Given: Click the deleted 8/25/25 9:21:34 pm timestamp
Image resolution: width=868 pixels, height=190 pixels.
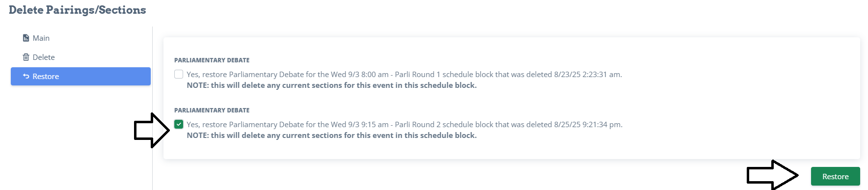Looking at the screenshot, I should (588, 124).
